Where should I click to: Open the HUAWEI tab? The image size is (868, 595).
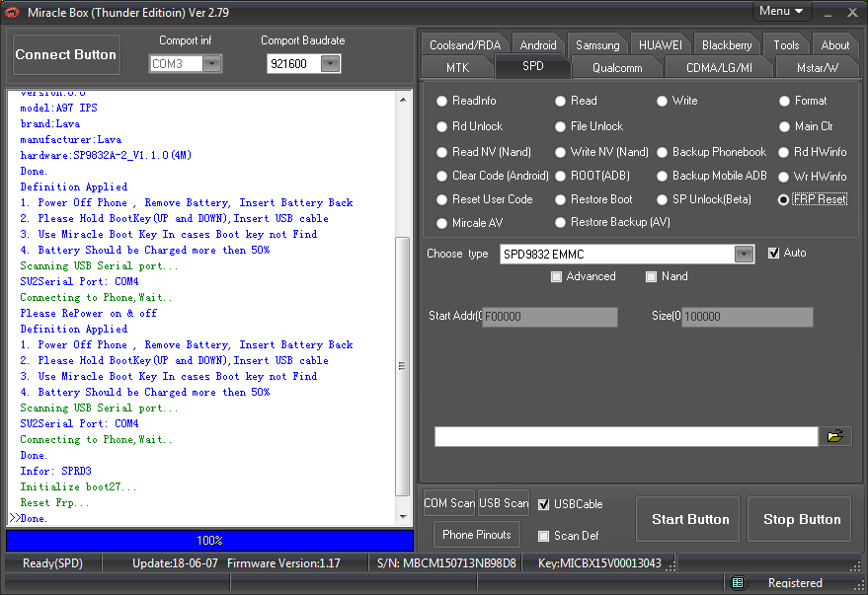click(x=661, y=45)
